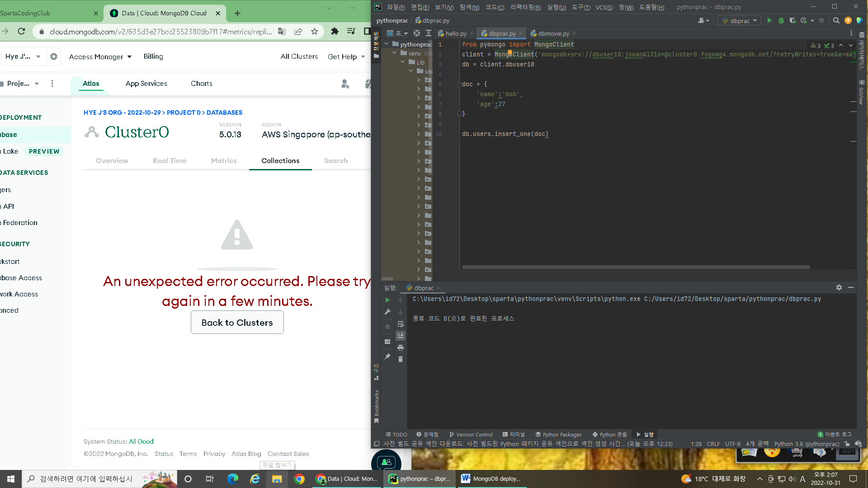
Task: Open the Hye J's organization dropdown
Action: [x=23, y=56]
